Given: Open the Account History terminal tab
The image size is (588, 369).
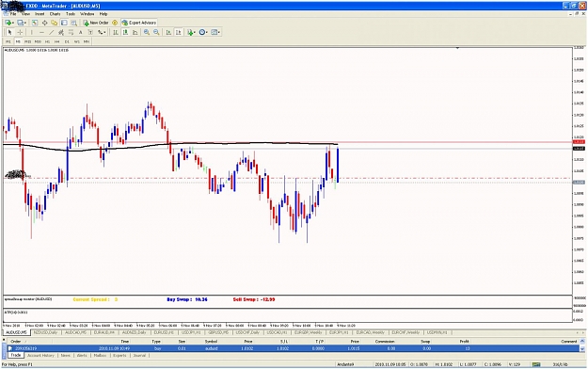Looking at the screenshot, I should (40, 356).
